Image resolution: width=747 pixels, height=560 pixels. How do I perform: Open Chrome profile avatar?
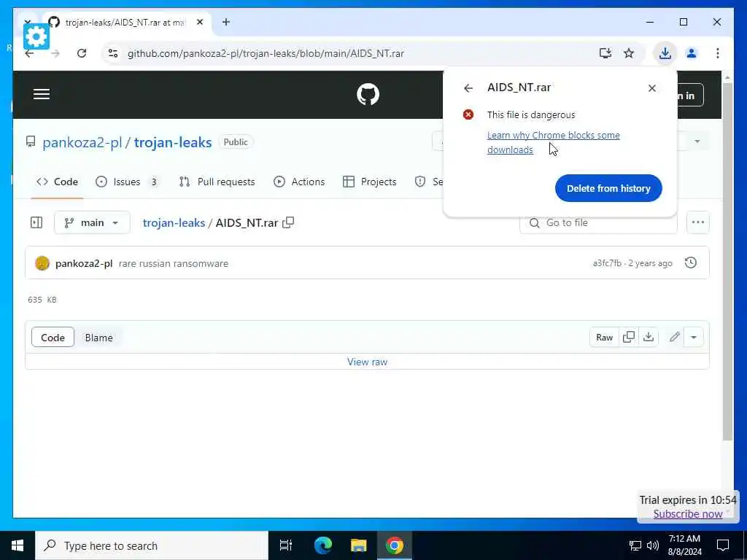tap(692, 53)
